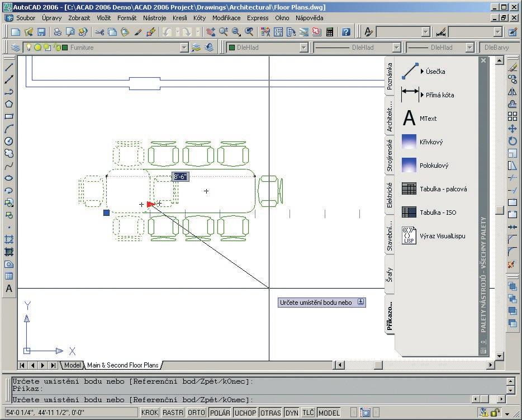Open the Soubor menu
Screen dimensions: 522x420
(26, 18)
